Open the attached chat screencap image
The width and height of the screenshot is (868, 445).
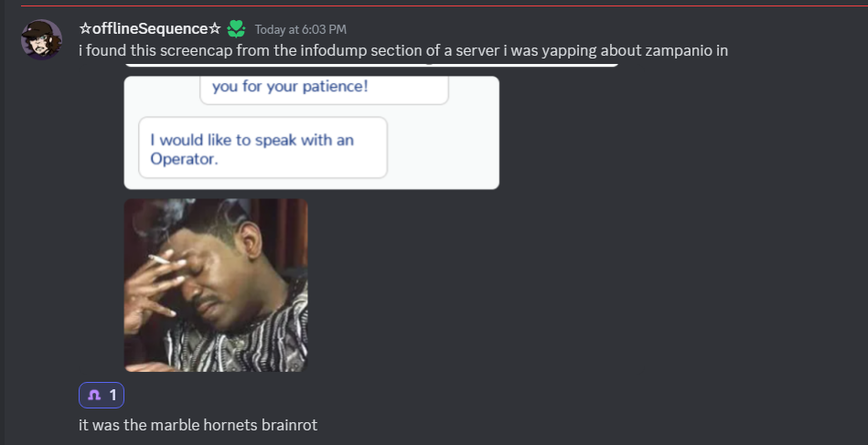311,132
